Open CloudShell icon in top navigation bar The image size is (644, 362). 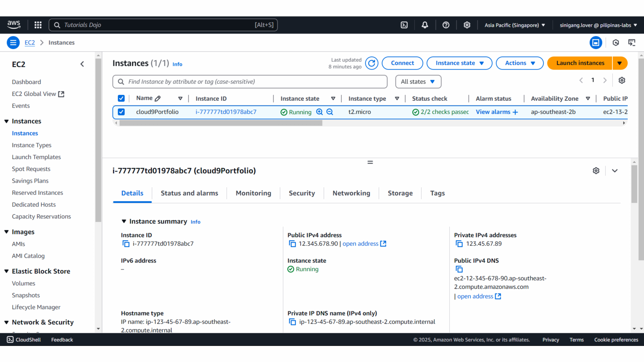click(404, 25)
